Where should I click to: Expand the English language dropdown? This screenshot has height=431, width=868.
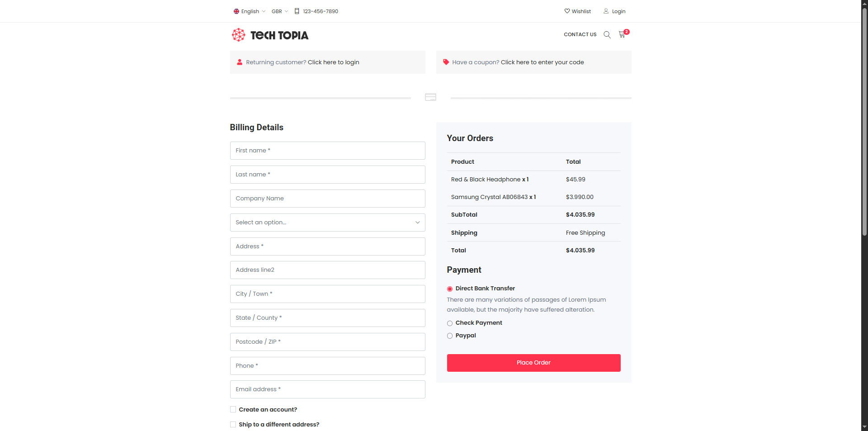[249, 11]
